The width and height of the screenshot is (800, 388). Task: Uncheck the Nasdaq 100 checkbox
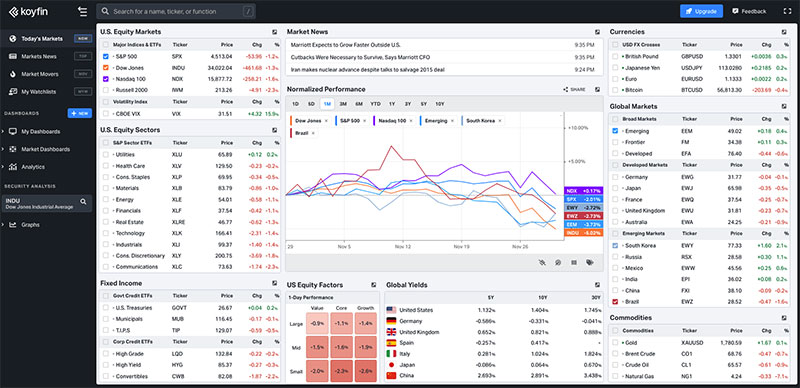click(x=106, y=79)
